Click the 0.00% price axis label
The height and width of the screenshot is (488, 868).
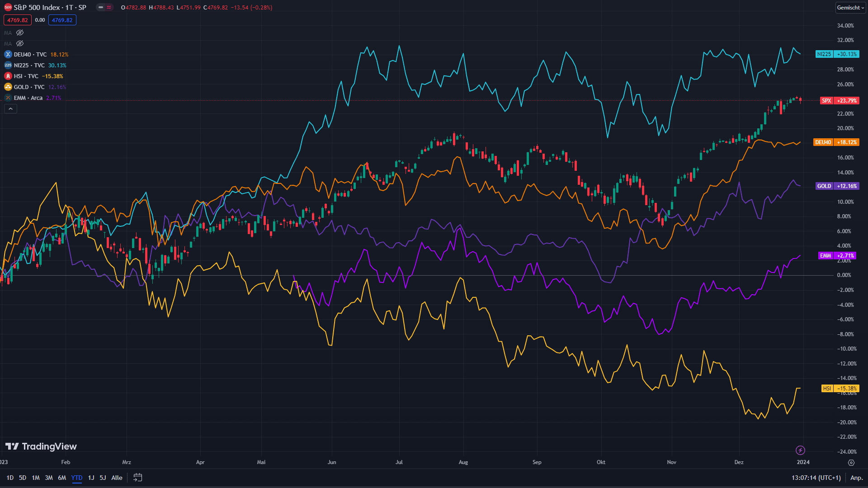[x=844, y=275]
